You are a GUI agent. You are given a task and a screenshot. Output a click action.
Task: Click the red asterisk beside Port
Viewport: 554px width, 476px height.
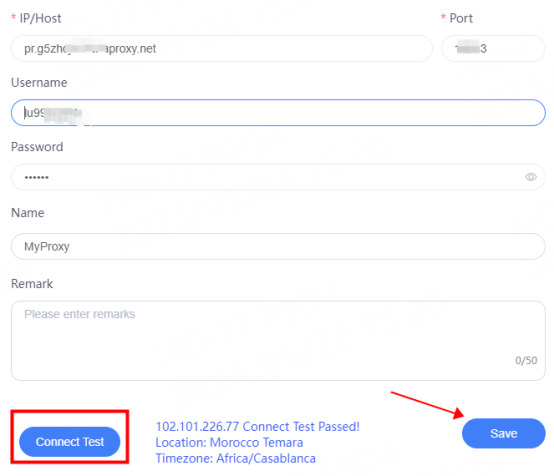coord(443,17)
